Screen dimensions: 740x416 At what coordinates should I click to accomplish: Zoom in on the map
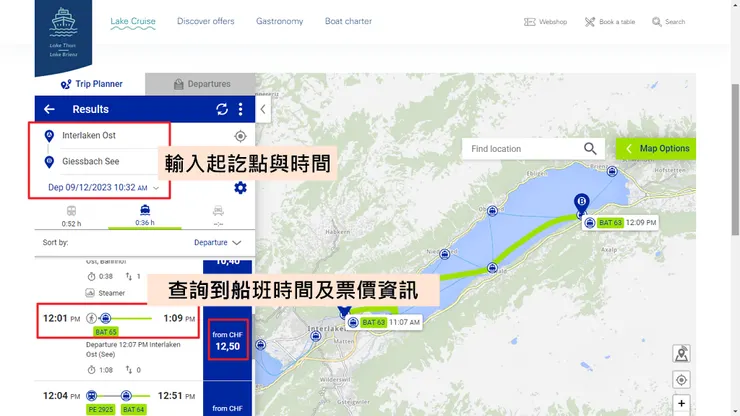681,403
